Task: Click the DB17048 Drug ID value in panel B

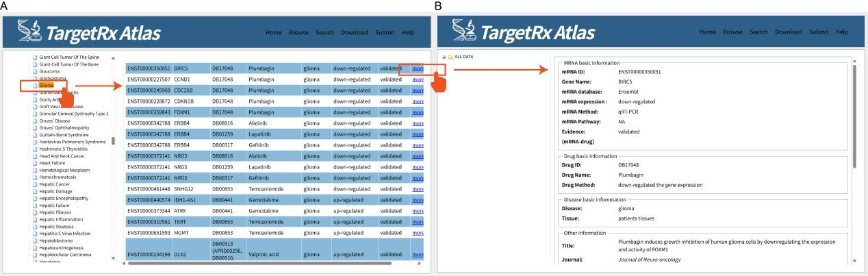Action: point(629,165)
